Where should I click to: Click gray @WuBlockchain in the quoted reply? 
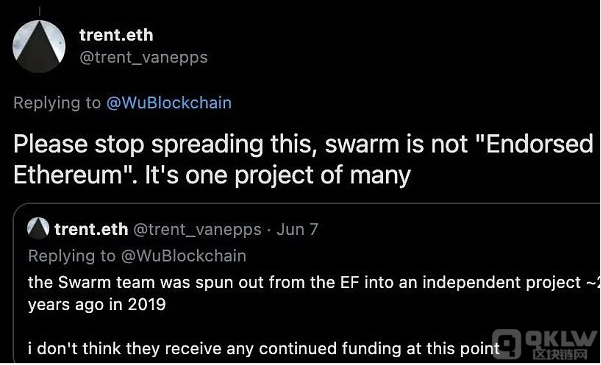(x=184, y=256)
